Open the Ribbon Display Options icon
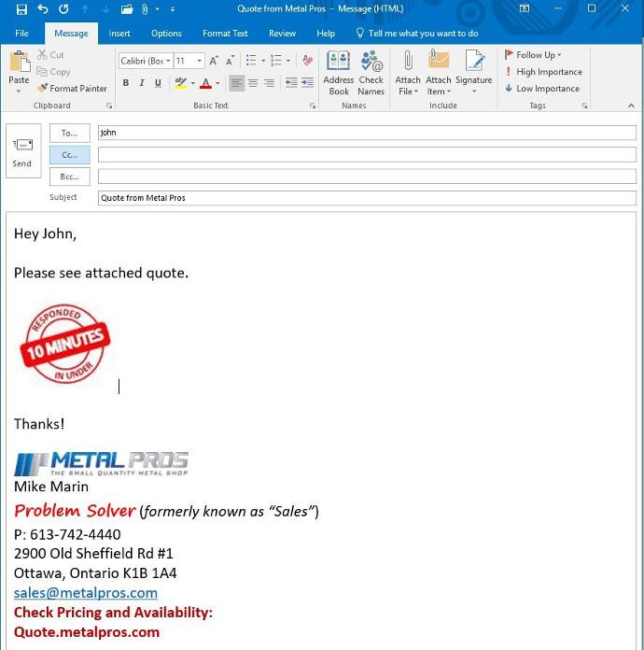Viewport: 644px width, 650px height. [x=525, y=8]
